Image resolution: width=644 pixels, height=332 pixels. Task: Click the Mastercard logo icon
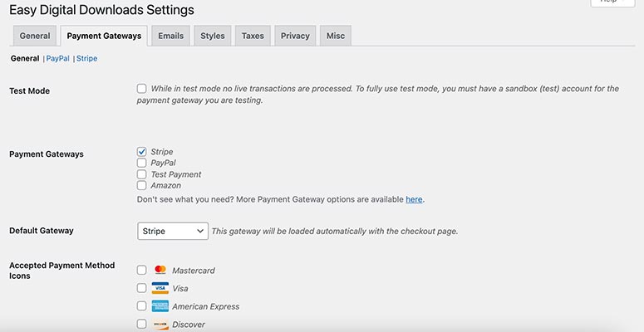point(160,270)
